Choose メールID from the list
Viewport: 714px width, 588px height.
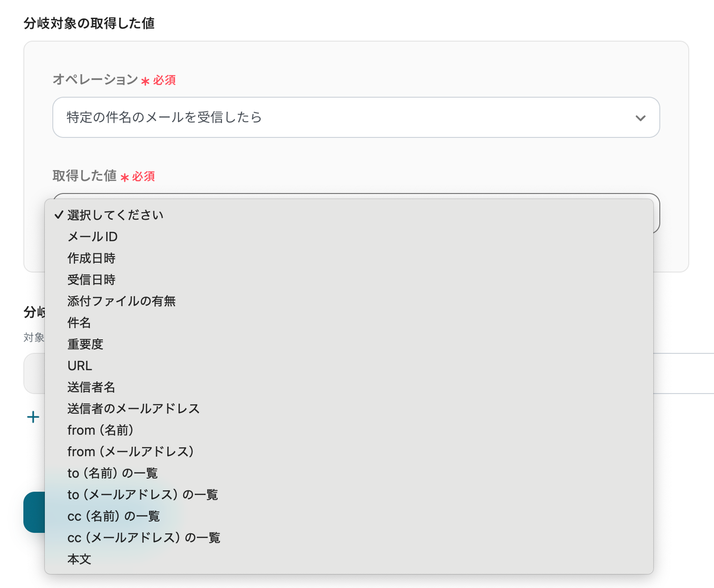pos(93,237)
